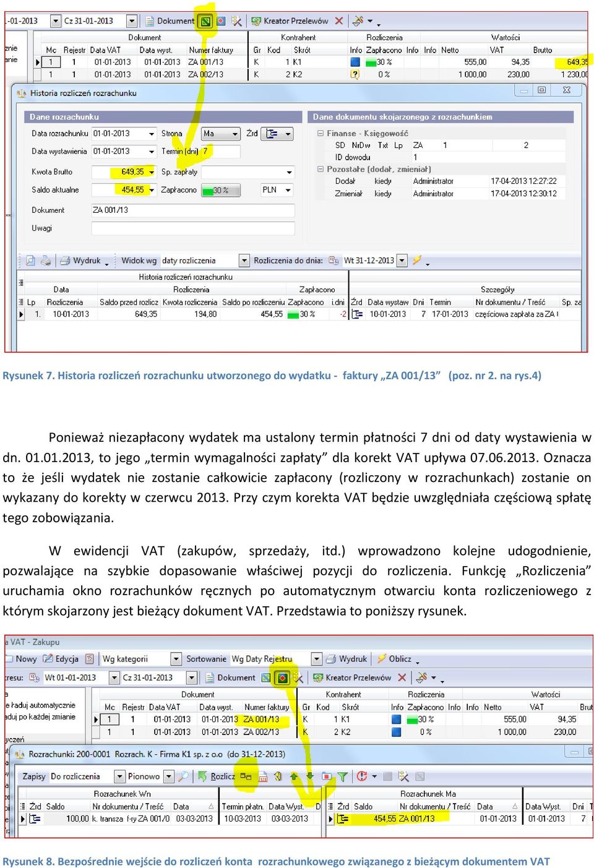Click print preview icon in Historia rozliczeń toolbar
Image resolution: width=594 pixels, height=868 pixels.
[x=30, y=260]
